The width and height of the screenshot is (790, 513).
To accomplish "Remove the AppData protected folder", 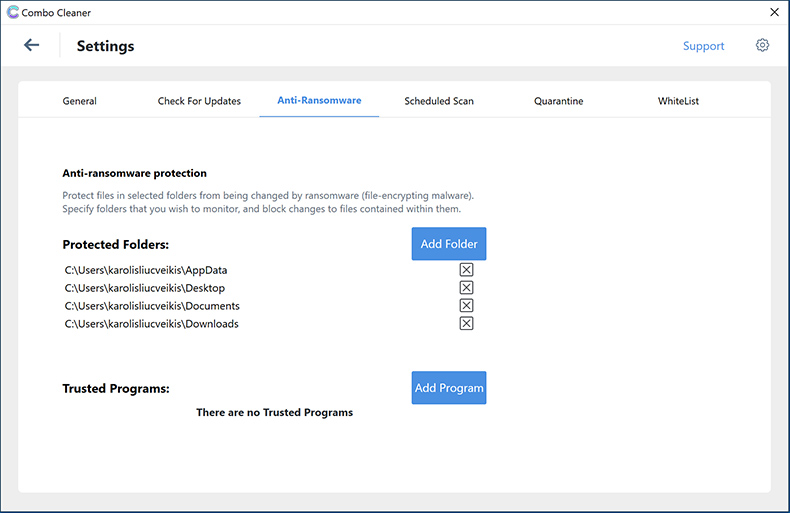I will [x=466, y=270].
